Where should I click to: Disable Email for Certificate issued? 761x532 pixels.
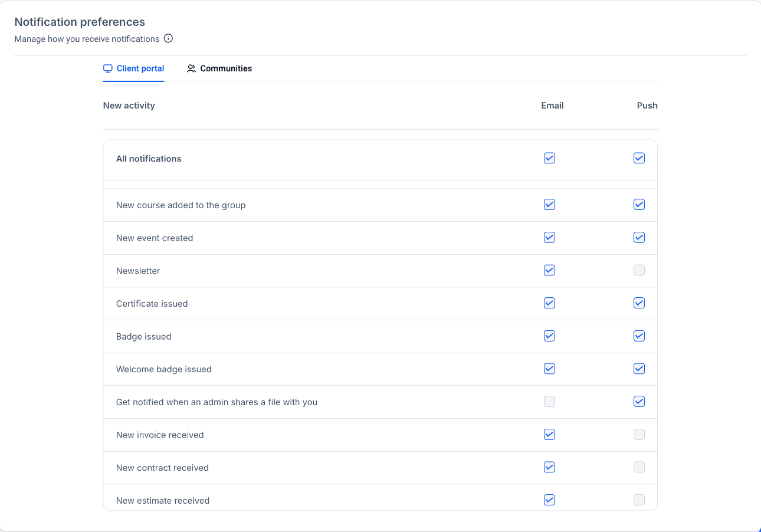(x=549, y=303)
